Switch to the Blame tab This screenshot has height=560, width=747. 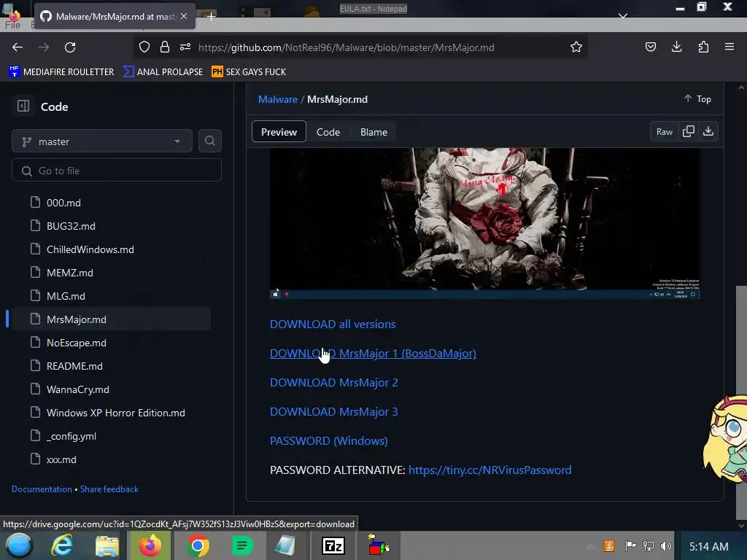point(374,132)
